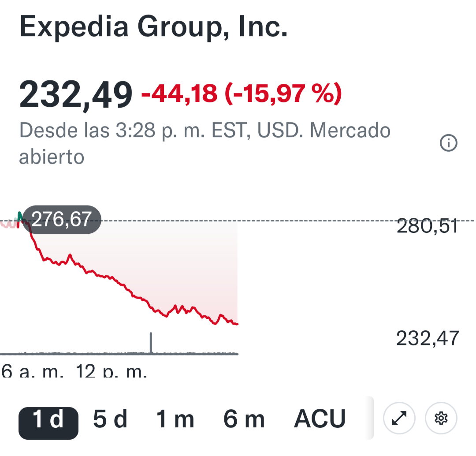Viewport: 476px width, 456px height.
Task: Open chart settings gear
Action: point(441,418)
